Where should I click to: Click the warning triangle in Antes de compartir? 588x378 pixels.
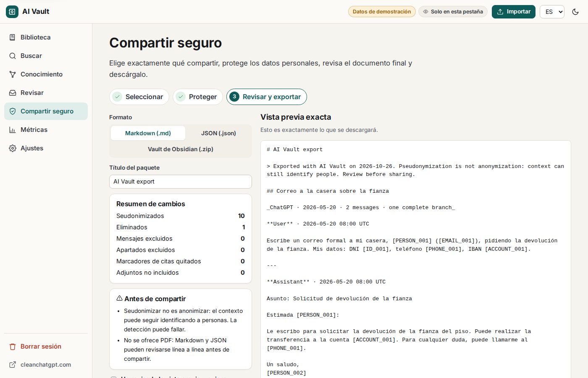119,298
